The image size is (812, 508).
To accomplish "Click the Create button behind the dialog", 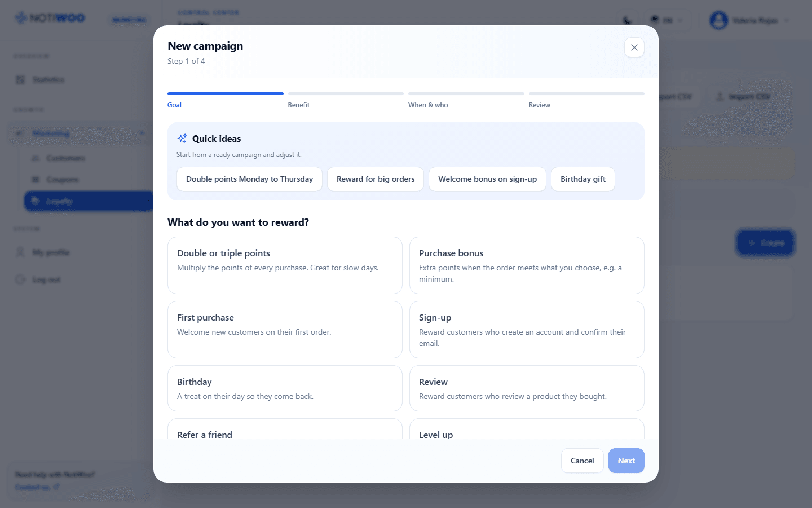I will tap(765, 243).
